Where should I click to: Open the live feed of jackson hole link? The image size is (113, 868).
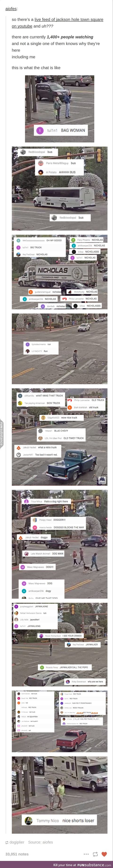[x=57, y=23]
